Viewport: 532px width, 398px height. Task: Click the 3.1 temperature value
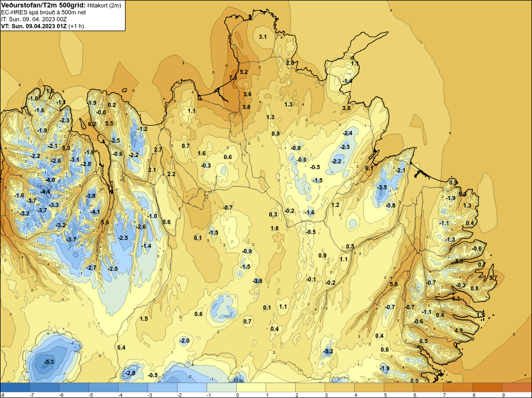[263, 37]
